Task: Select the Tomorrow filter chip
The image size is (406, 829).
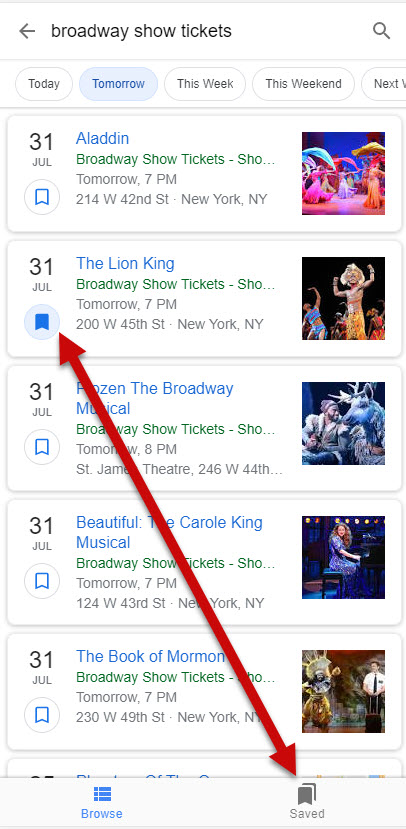Action: click(118, 84)
